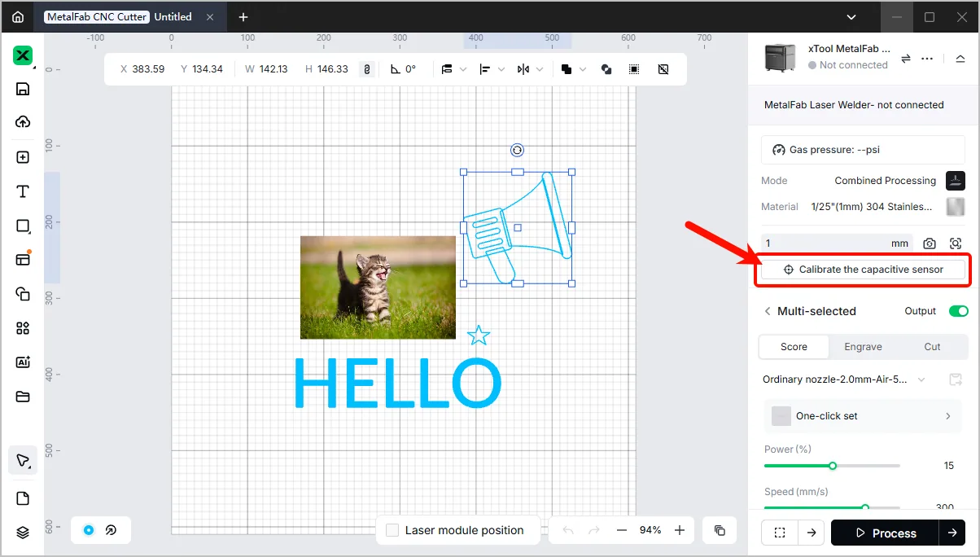Click the auto-measure focus icon
Image resolution: width=980 pixels, height=557 pixels.
click(956, 243)
